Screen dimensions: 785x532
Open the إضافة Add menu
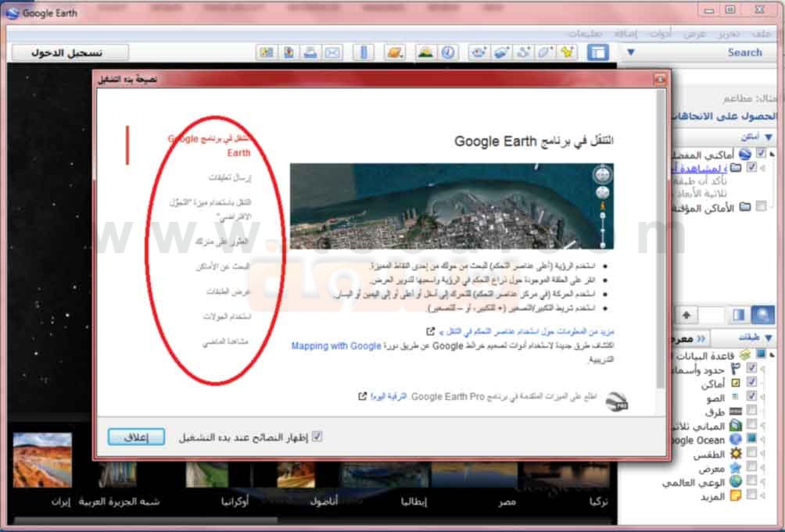625,34
